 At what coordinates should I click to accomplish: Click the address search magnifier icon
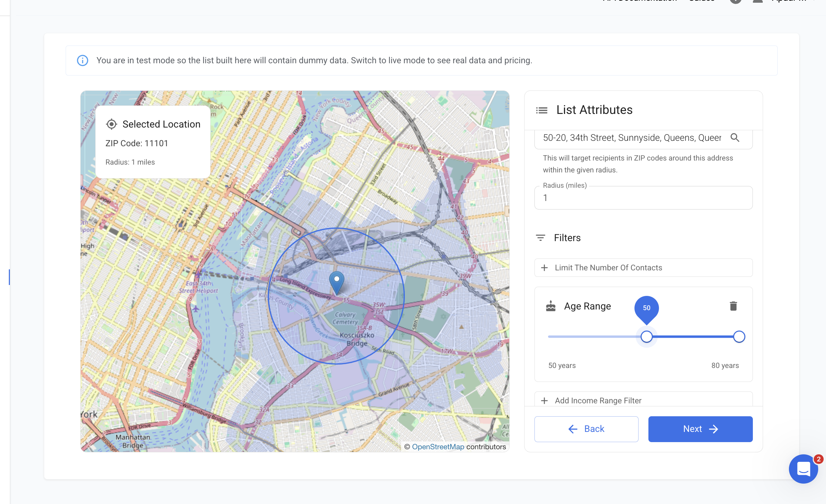[735, 138]
